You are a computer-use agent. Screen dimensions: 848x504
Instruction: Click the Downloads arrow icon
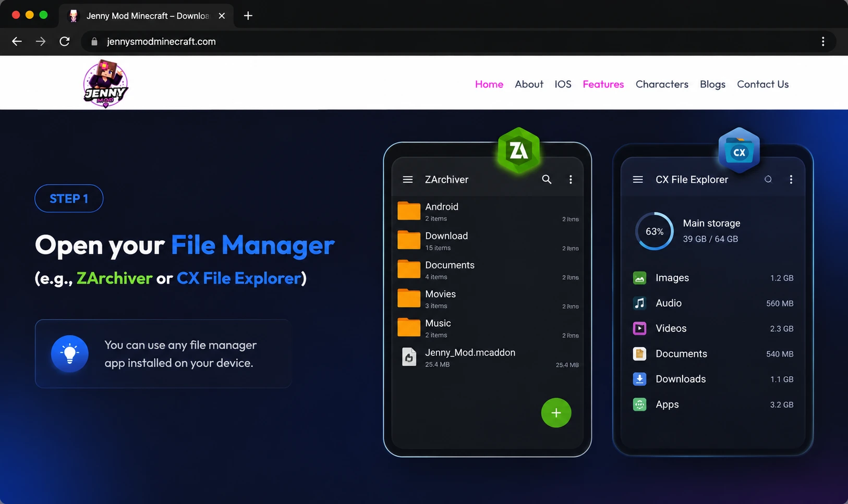click(x=640, y=379)
